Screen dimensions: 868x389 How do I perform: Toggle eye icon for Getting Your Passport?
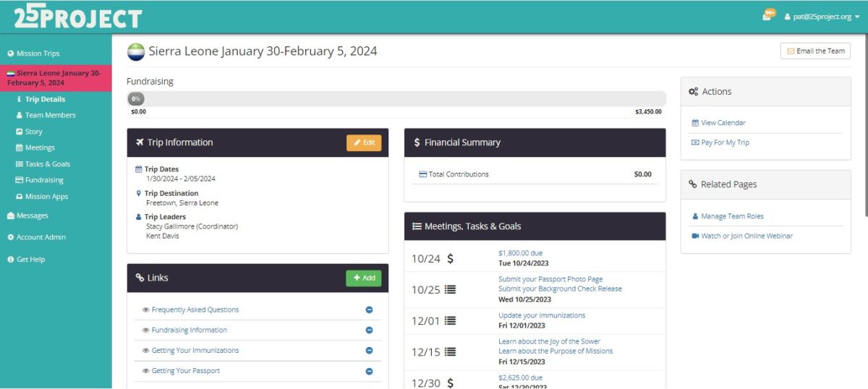tap(145, 371)
